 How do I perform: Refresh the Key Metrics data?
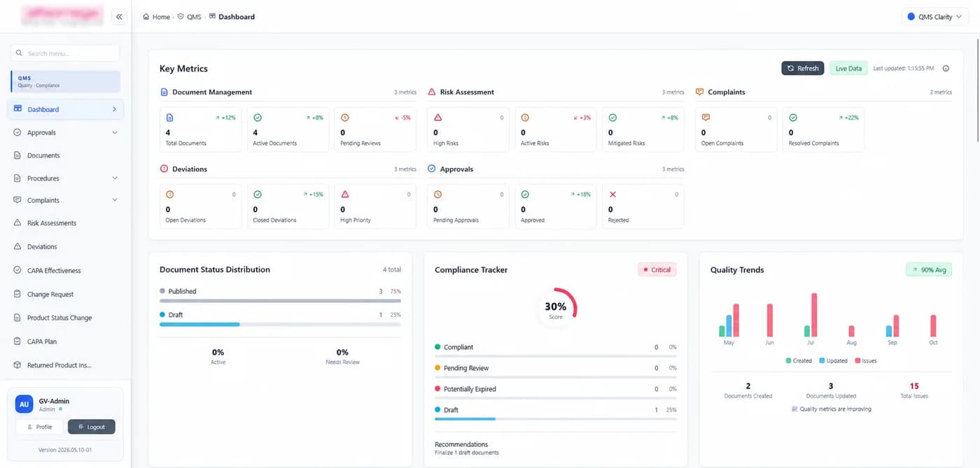click(802, 69)
